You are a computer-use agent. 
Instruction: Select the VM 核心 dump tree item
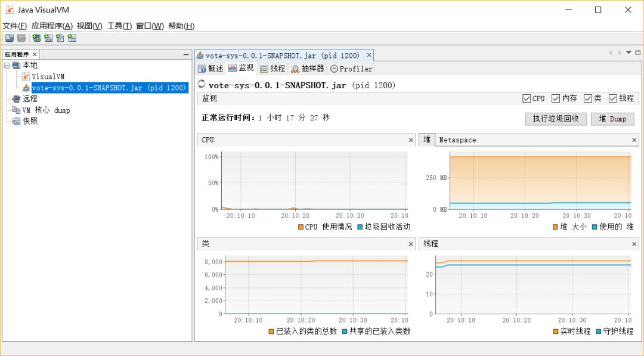tap(46, 110)
